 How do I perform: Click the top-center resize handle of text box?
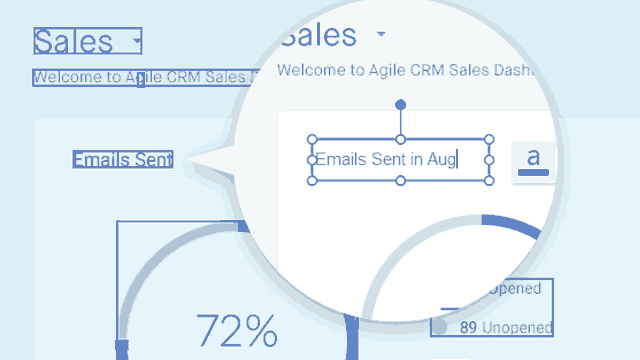pyautogui.click(x=400, y=140)
